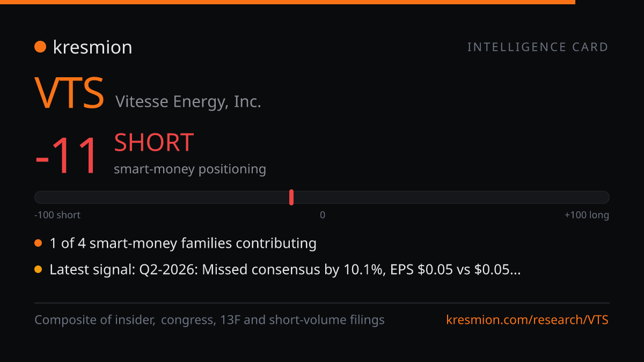
Task: Select the INTELLIGENCE CARD label
Action: pyautogui.click(x=538, y=47)
